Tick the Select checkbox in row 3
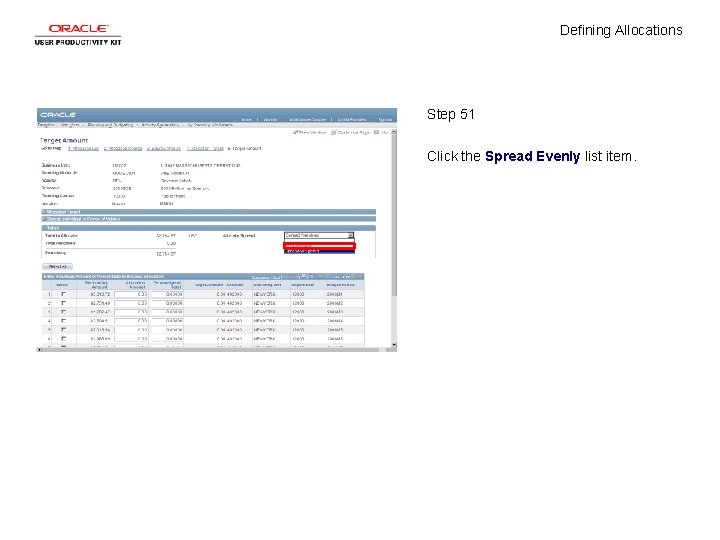The height and width of the screenshot is (540, 720). click(x=63, y=312)
